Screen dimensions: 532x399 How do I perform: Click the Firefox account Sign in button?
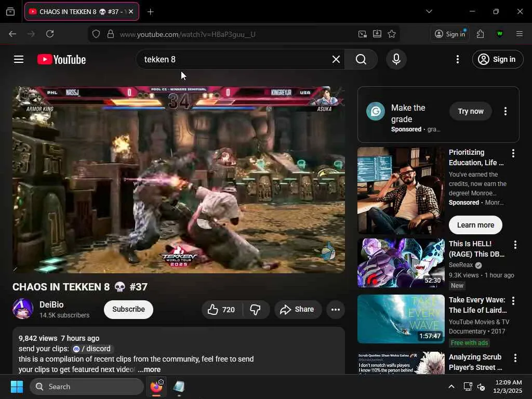[450, 34]
